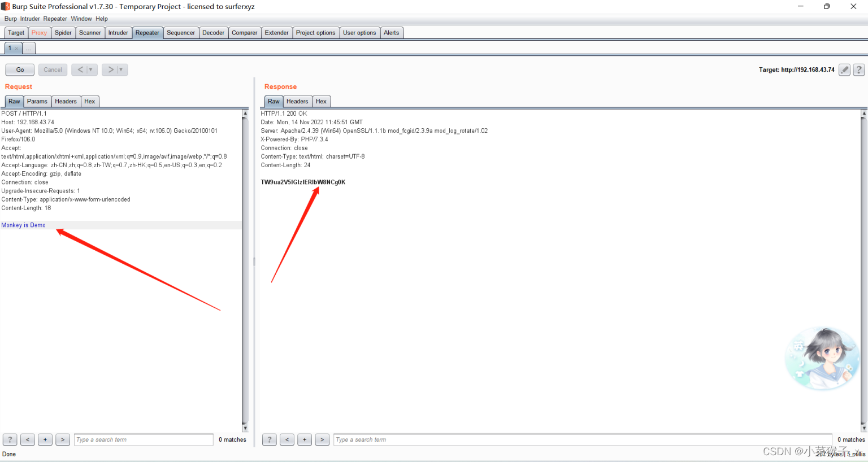Switch Response to Headers view
The image size is (868, 462).
pos(297,101)
